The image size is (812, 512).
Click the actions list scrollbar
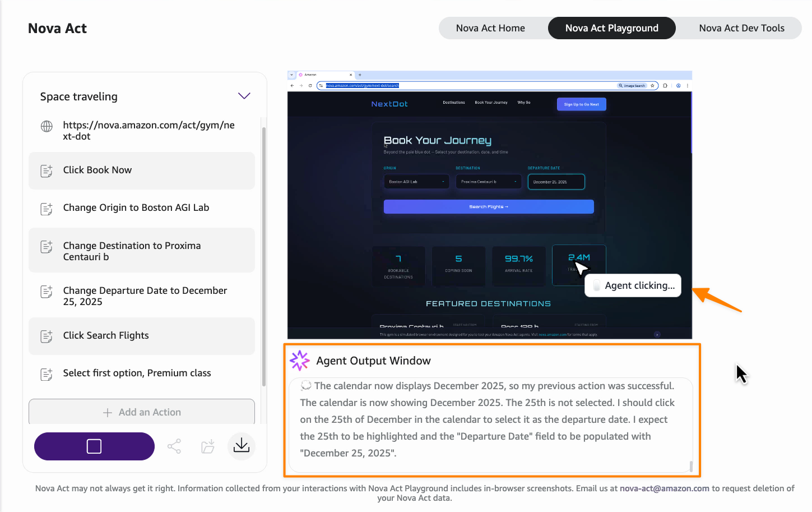[x=263, y=256]
